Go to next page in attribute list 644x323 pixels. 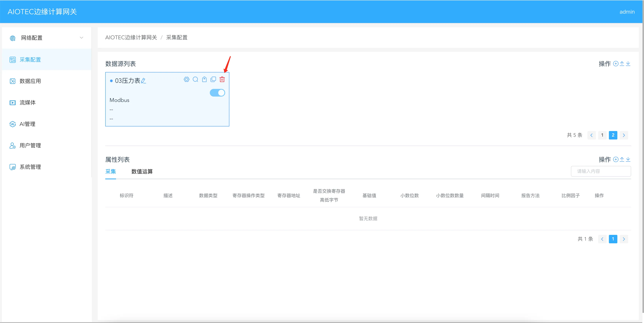click(x=624, y=239)
